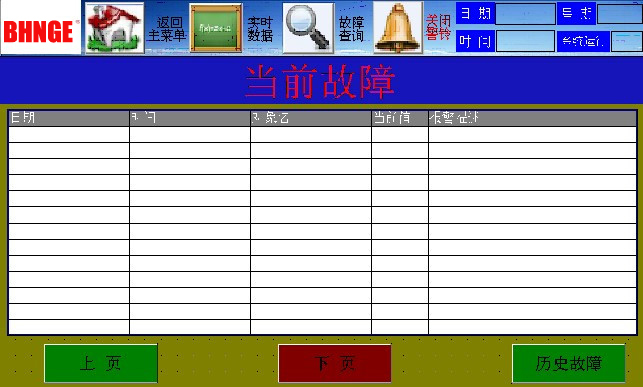Silence the alarm using the bell icon
The width and height of the screenshot is (643, 387).
(x=397, y=28)
